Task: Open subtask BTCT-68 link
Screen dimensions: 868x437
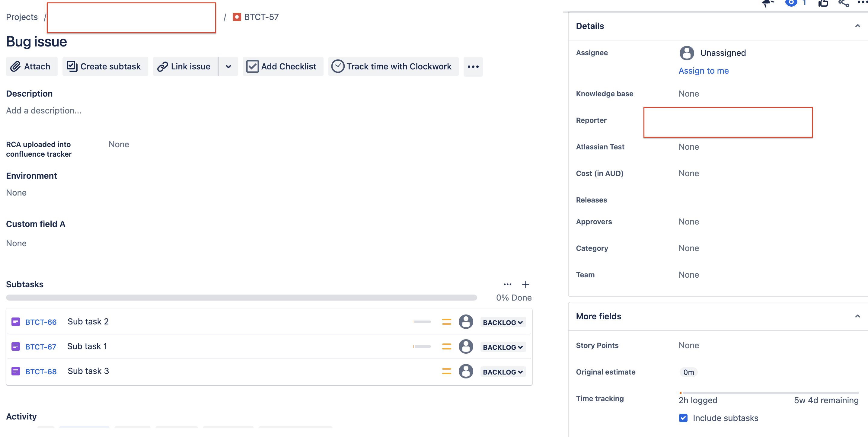Action: click(x=41, y=371)
